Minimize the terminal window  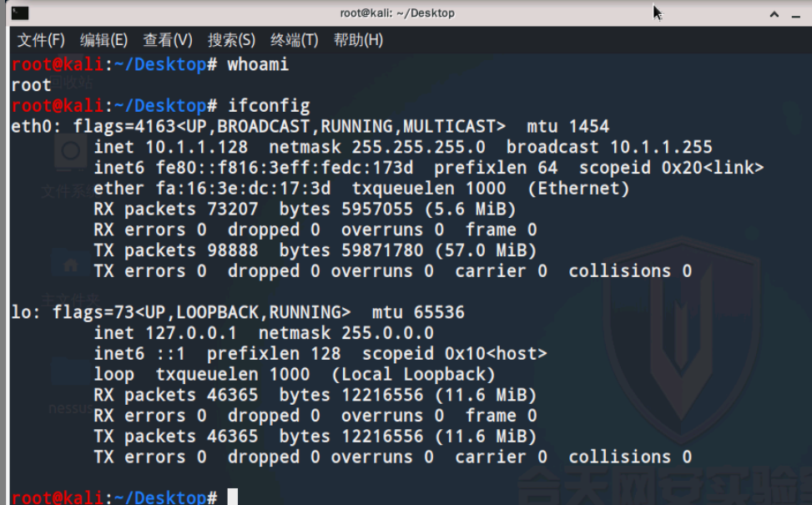(x=796, y=16)
